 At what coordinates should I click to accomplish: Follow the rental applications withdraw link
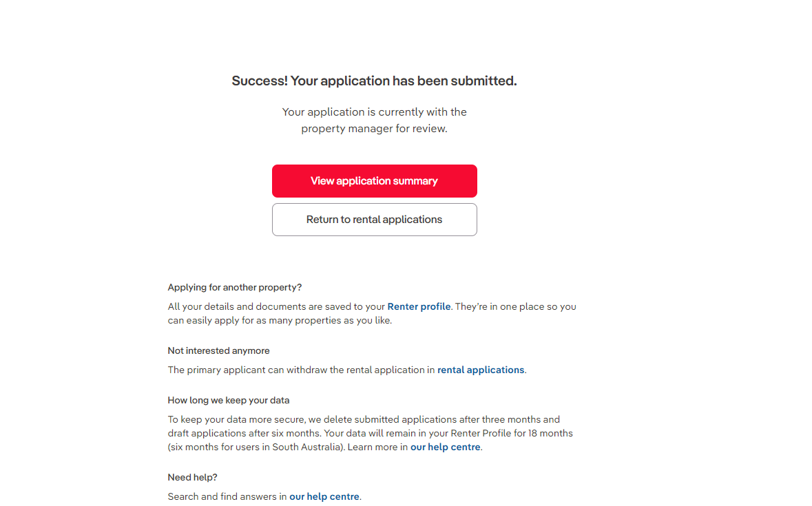pos(481,370)
